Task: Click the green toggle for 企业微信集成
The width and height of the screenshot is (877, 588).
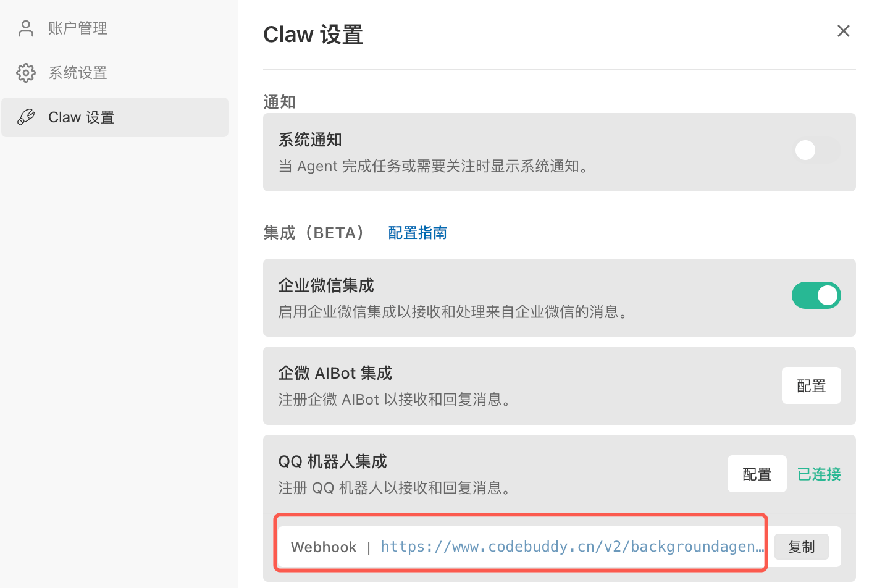Action: coord(816,295)
